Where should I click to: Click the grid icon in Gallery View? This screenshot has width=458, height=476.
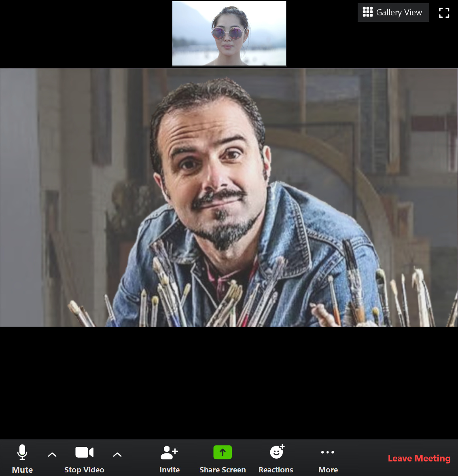(x=367, y=12)
